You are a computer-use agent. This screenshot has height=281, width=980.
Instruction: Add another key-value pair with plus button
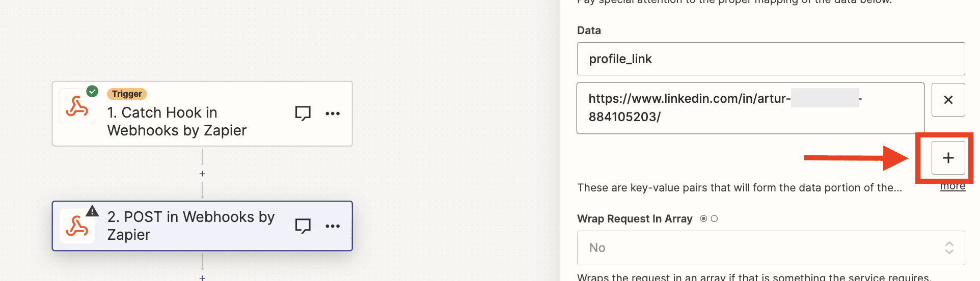[x=948, y=158]
